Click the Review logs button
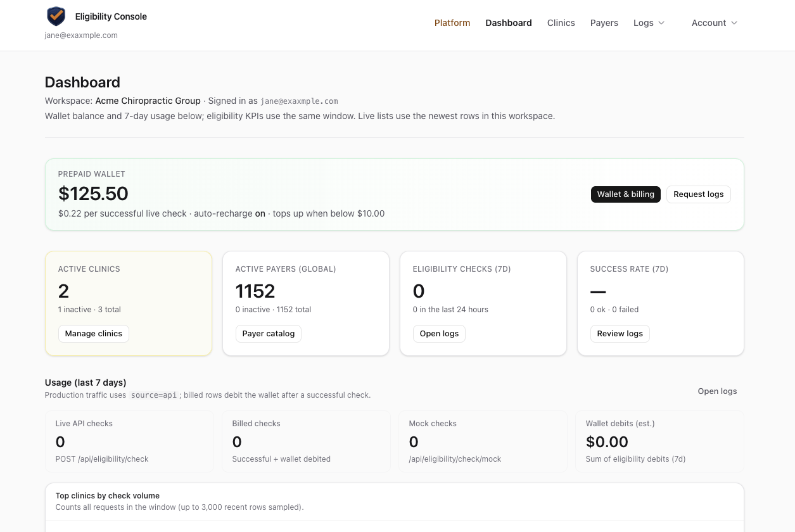Viewport: 795px width, 532px height. point(620,334)
